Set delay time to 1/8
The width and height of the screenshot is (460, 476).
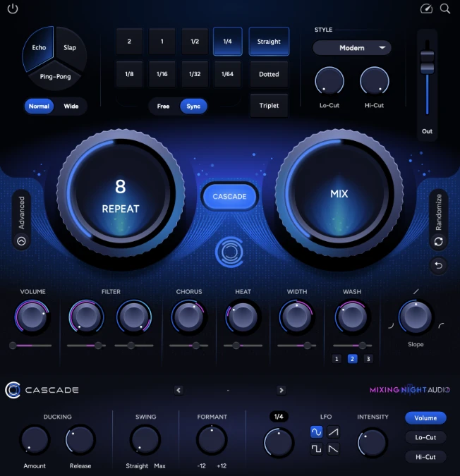[129, 74]
